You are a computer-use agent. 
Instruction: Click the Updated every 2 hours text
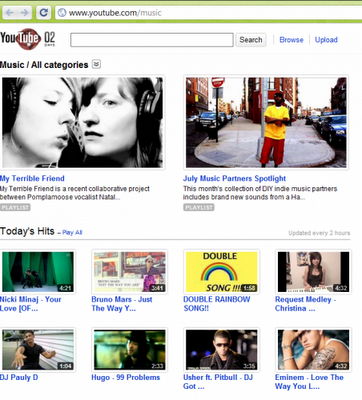(x=319, y=233)
